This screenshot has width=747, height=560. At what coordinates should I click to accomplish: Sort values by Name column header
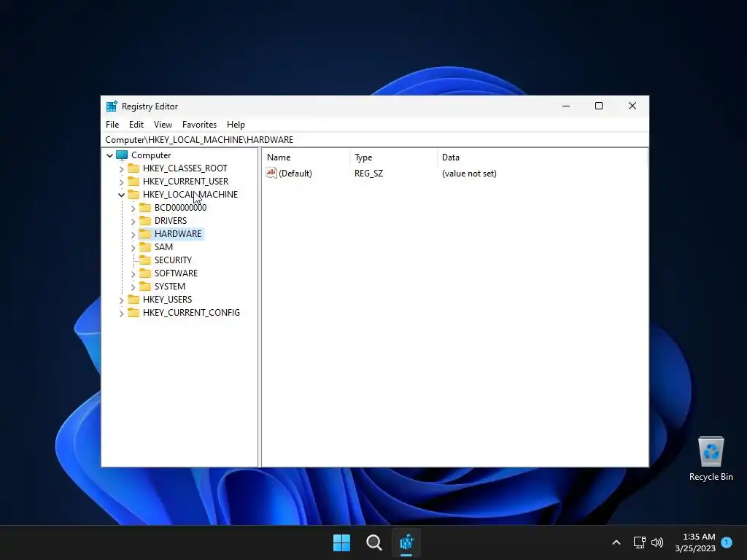[306, 157]
